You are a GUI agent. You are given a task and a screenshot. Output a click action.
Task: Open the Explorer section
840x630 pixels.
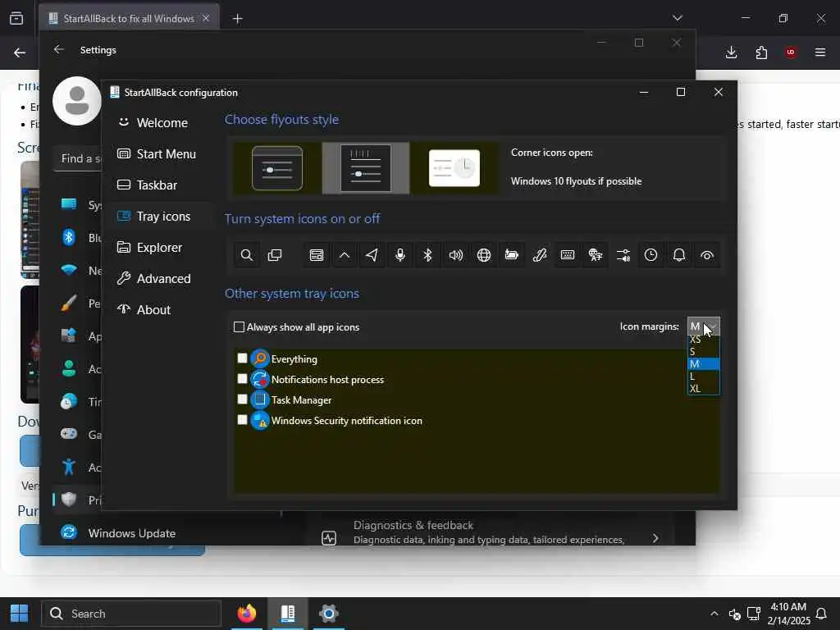tap(162, 248)
